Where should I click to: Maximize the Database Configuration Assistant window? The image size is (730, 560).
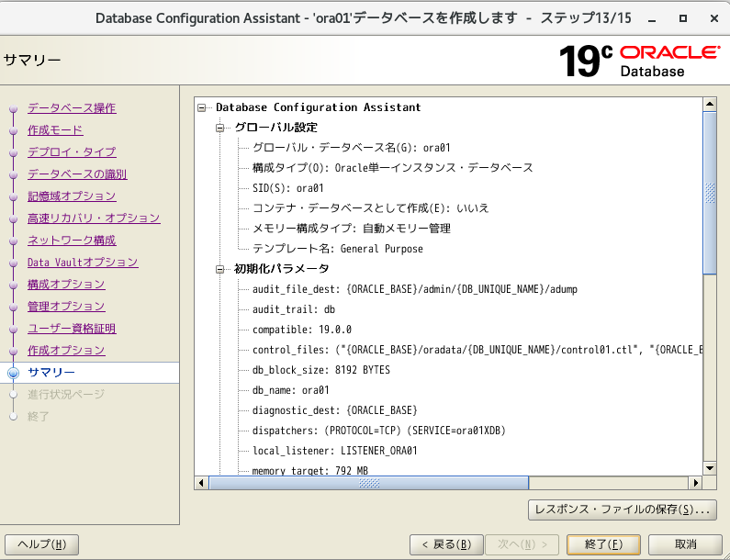(x=683, y=18)
